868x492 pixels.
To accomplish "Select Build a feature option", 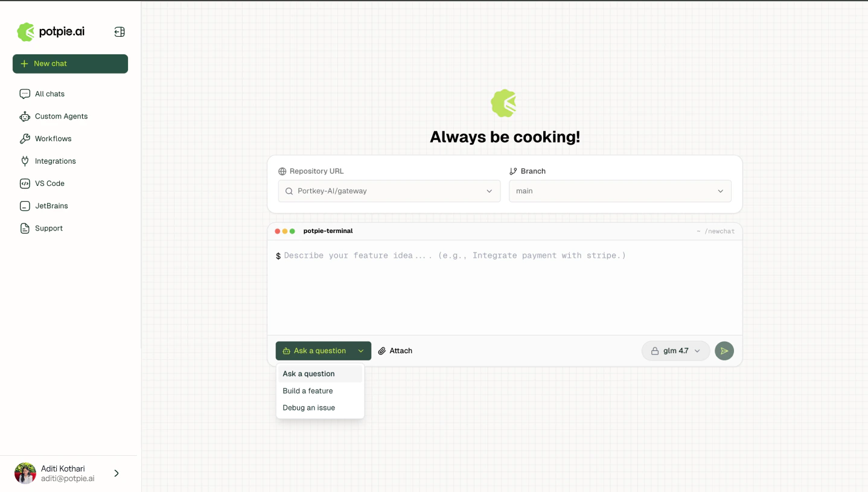I will click(x=320, y=391).
